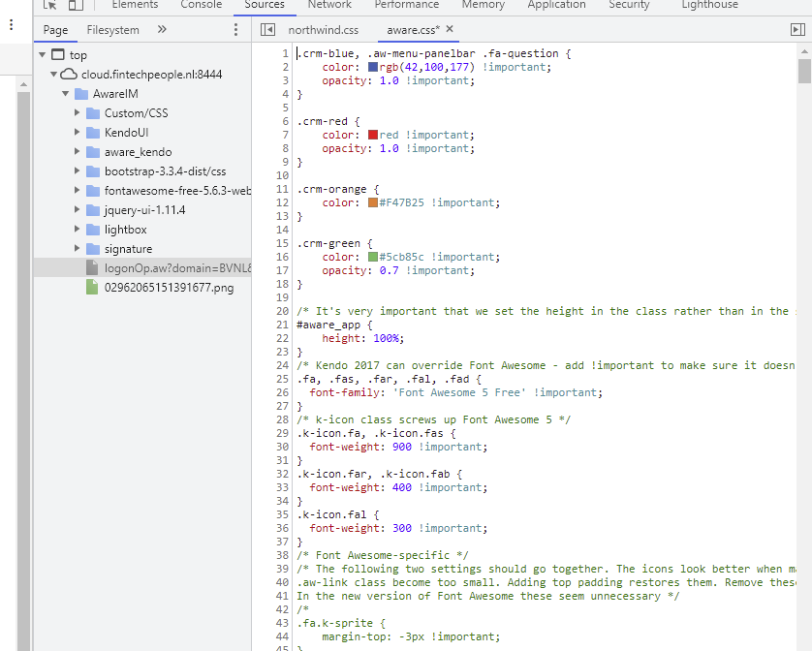Click the '.k-icon.fal {' selector line
The image size is (812, 651).
(337, 514)
